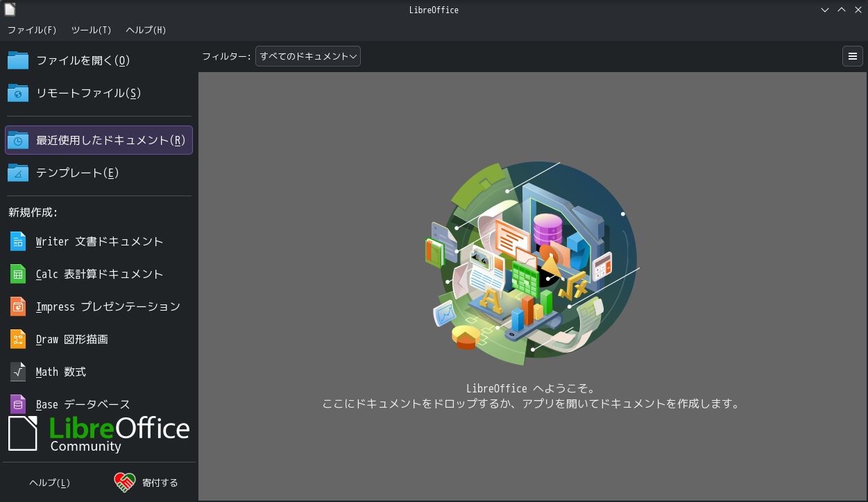Click the Remote Files globe folder icon
The width and height of the screenshot is (868, 502).
(x=18, y=93)
